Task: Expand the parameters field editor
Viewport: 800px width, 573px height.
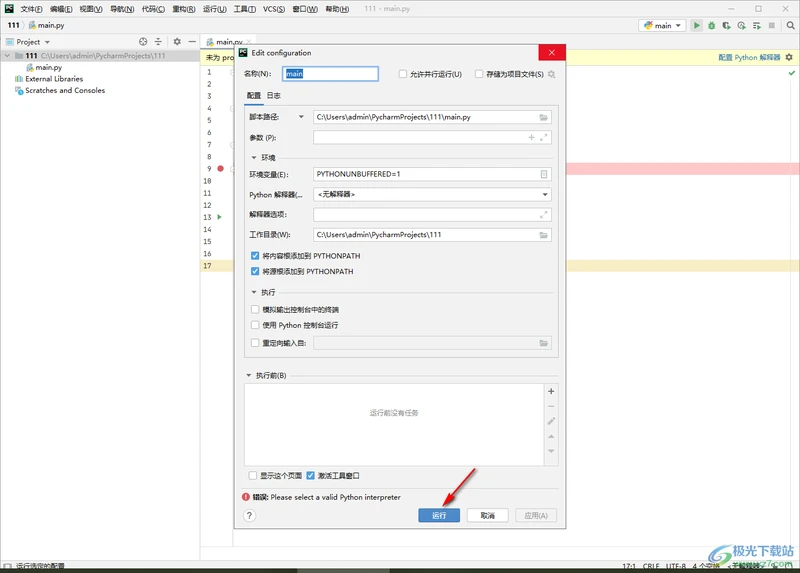Action: coord(544,137)
